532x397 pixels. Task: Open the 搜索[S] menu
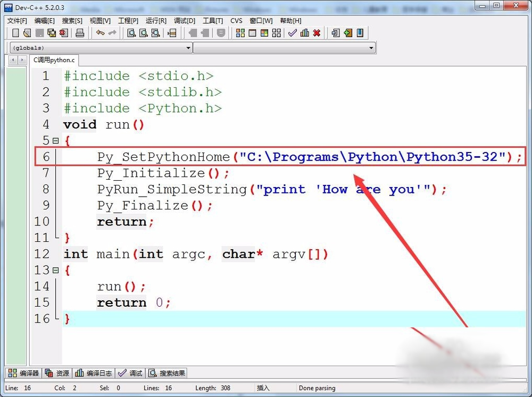(x=72, y=21)
